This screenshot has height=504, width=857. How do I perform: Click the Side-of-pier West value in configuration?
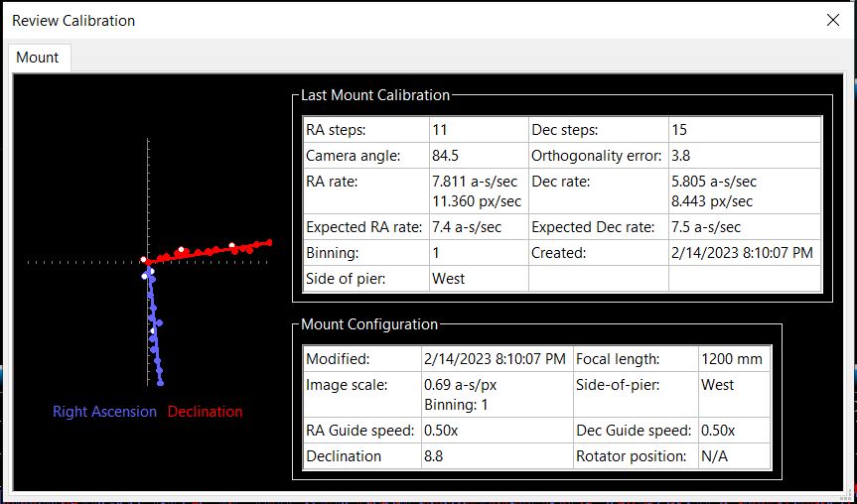point(718,385)
